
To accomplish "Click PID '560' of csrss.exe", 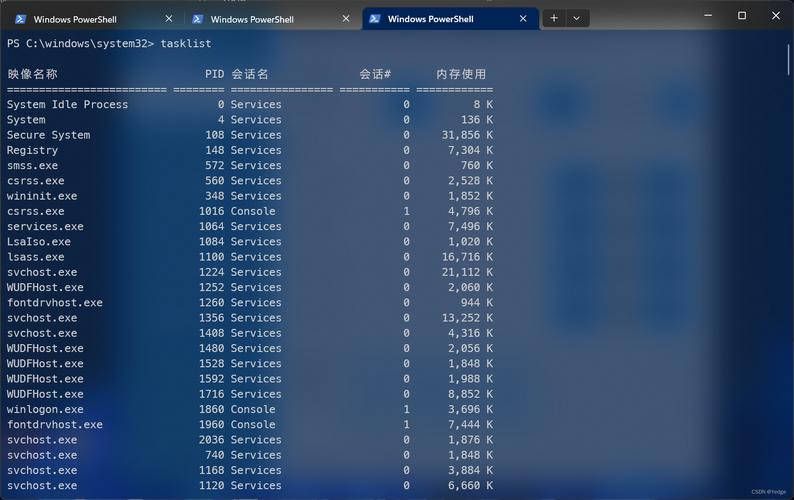I will (214, 180).
